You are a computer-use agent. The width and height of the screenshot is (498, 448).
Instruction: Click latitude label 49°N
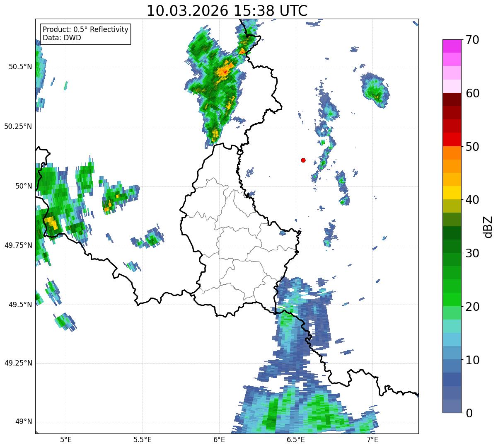[24, 422]
